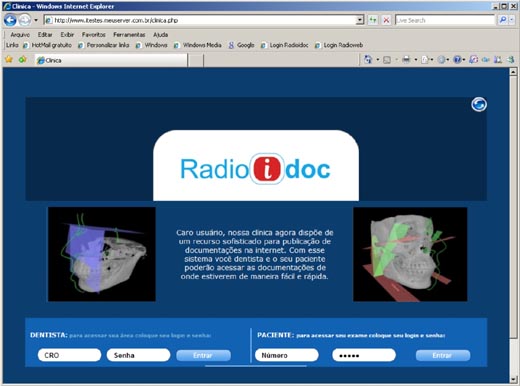
Task: Open the Ajuda menu
Action: point(161,35)
